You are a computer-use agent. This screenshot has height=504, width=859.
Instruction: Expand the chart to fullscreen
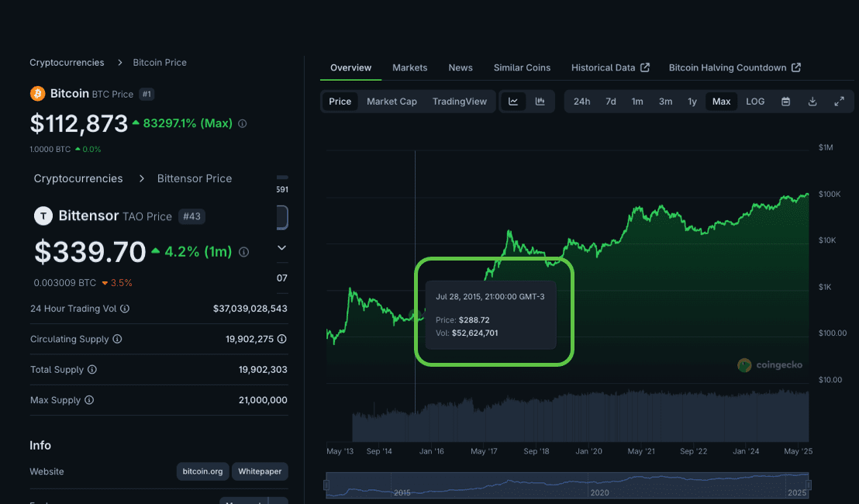839,102
